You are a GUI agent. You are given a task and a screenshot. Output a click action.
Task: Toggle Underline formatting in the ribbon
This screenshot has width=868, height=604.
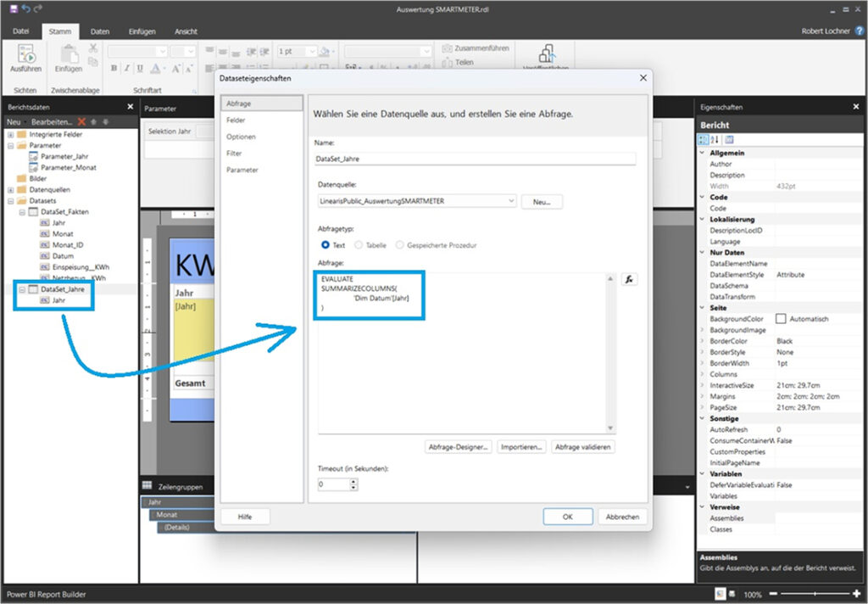click(140, 68)
